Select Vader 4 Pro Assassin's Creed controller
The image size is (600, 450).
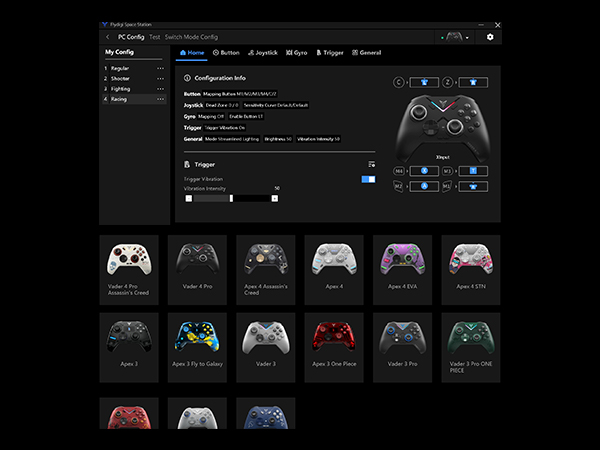[x=129, y=270]
